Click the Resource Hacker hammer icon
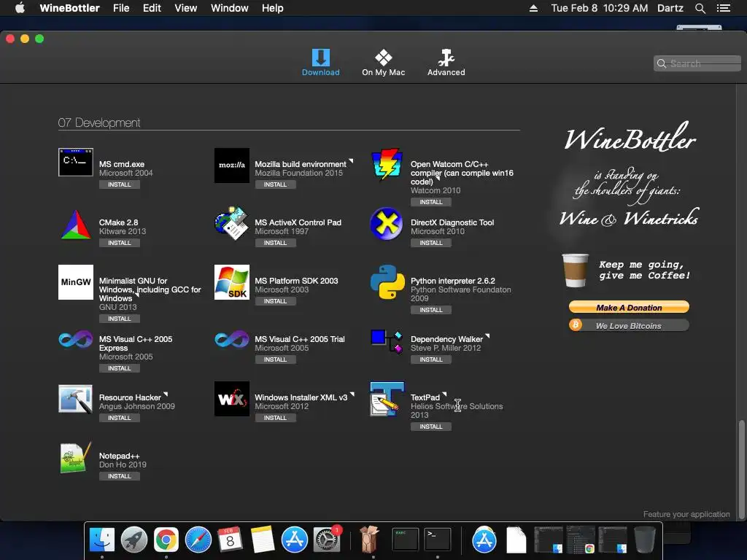Screen dimensions: 747x560 pos(76,399)
